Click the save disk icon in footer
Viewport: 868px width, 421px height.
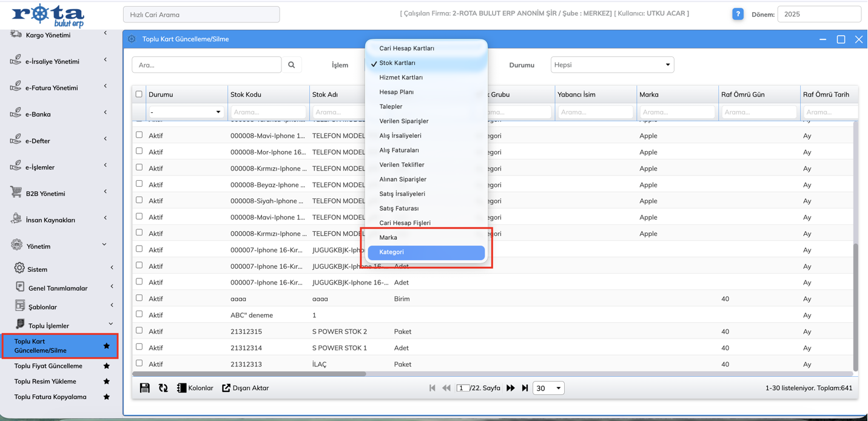(144, 388)
